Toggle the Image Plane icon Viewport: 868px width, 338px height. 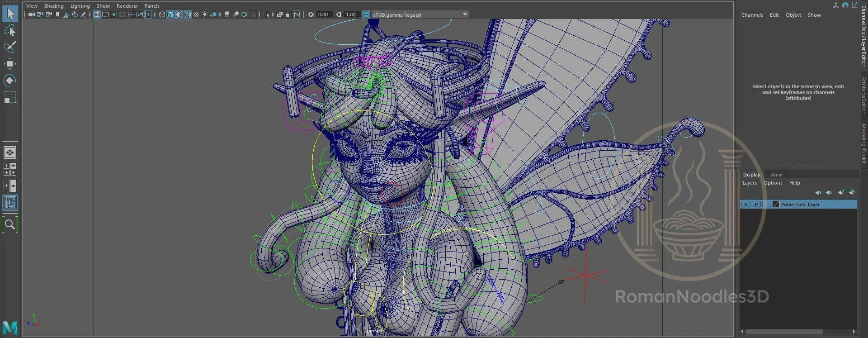(x=66, y=14)
